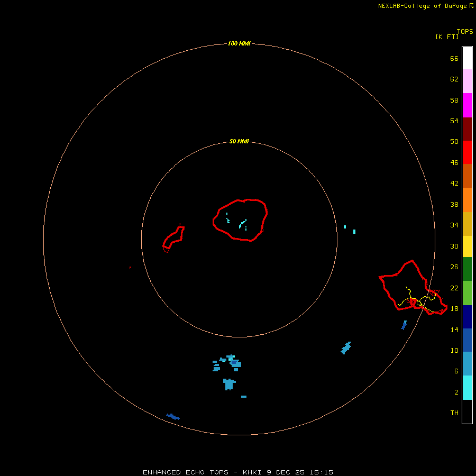
Task: Click the legend value '18'
Action: (x=454, y=308)
